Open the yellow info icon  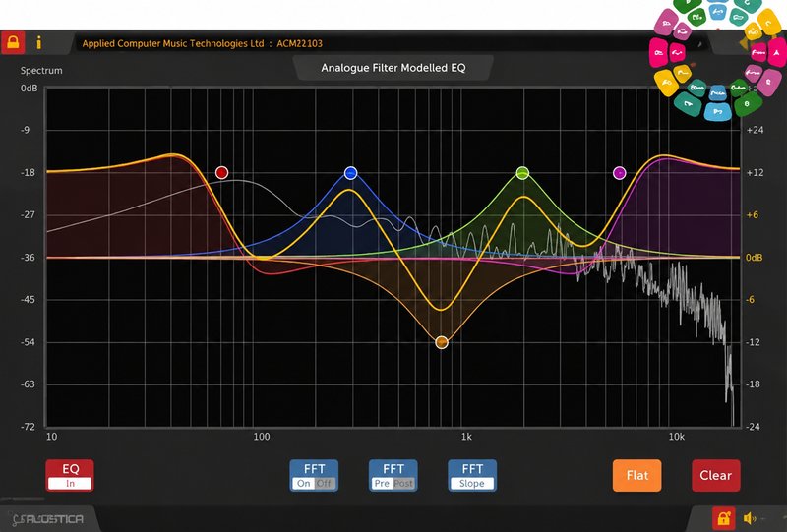click(x=38, y=42)
